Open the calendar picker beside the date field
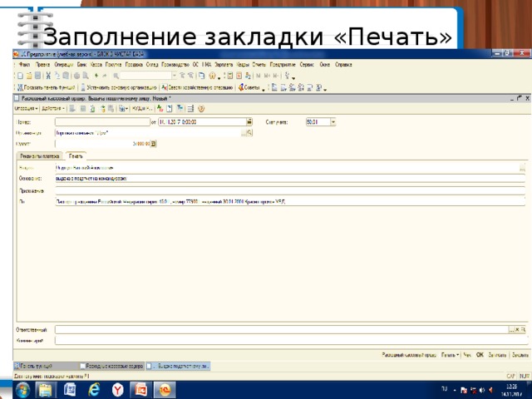This screenshot has height=399, width=532. 249,122
